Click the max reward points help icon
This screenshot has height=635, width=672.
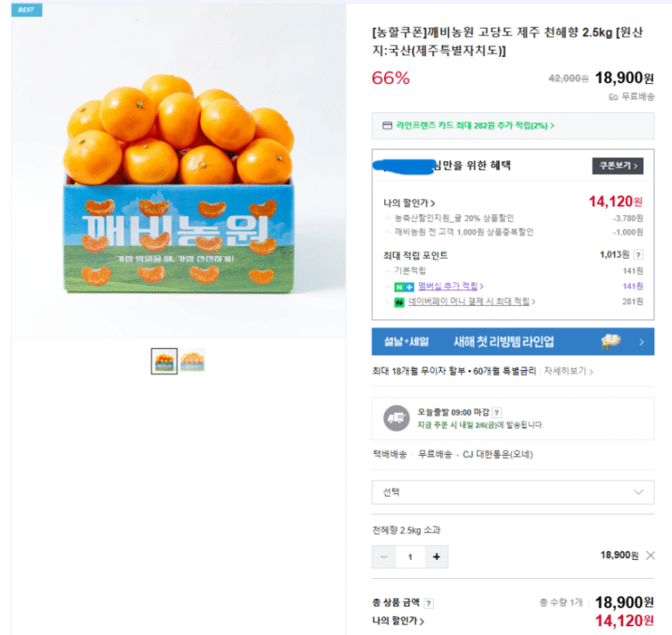click(x=638, y=255)
